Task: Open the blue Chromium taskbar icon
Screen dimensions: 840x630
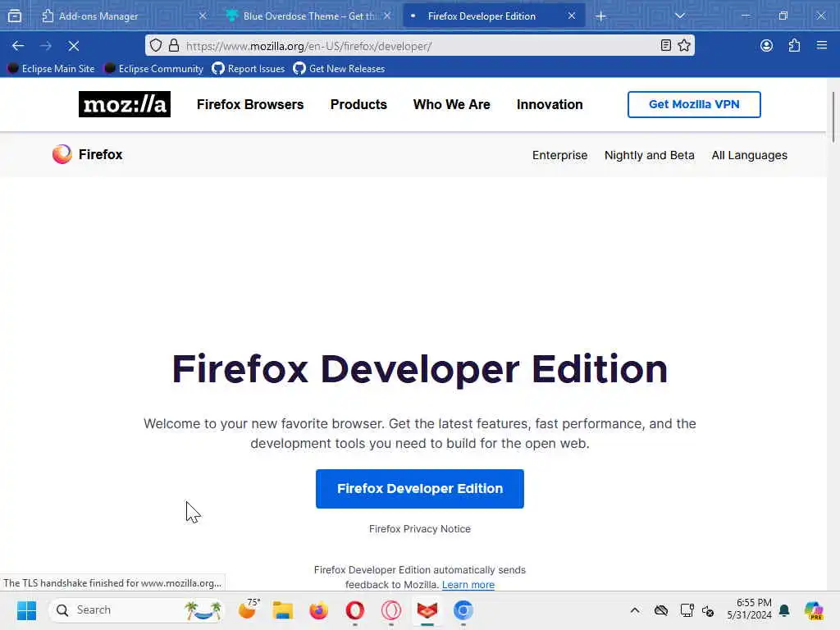Action: click(463, 610)
